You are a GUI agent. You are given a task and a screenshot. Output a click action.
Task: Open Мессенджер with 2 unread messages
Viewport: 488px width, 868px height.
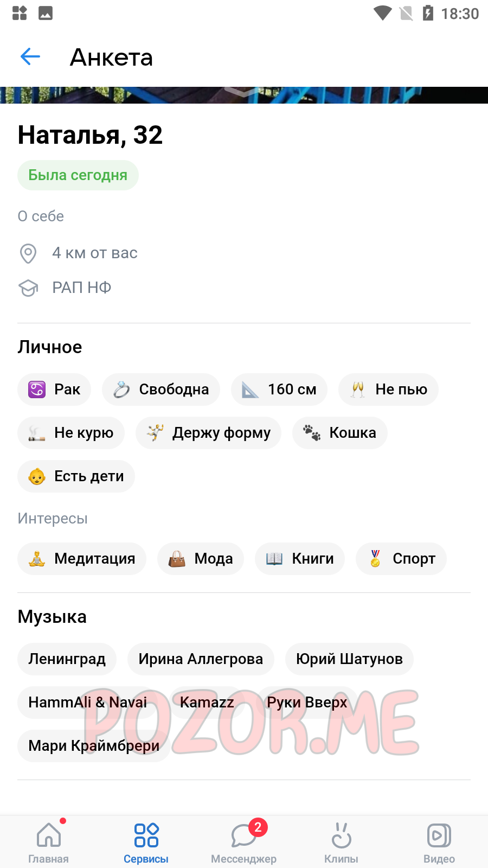pos(244,842)
